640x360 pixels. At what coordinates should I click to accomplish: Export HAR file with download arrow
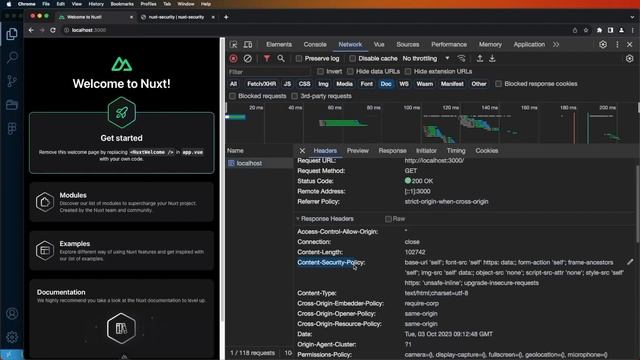click(x=492, y=59)
